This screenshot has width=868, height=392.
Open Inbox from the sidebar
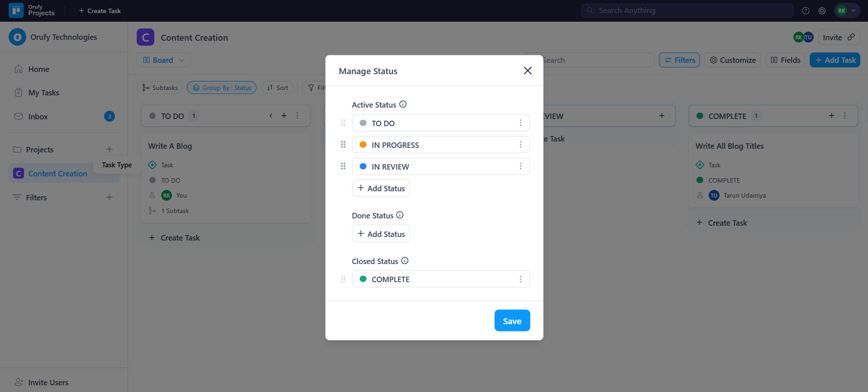point(38,117)
